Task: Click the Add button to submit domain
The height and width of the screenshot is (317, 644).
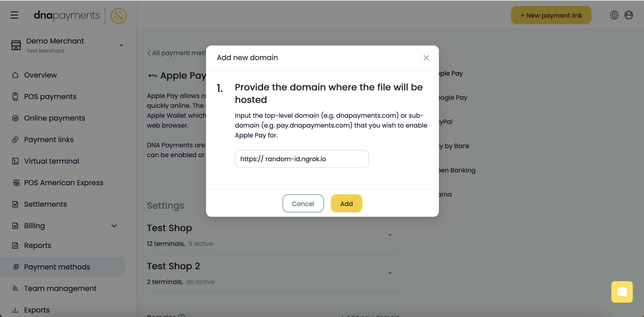Action: (346, 204)
